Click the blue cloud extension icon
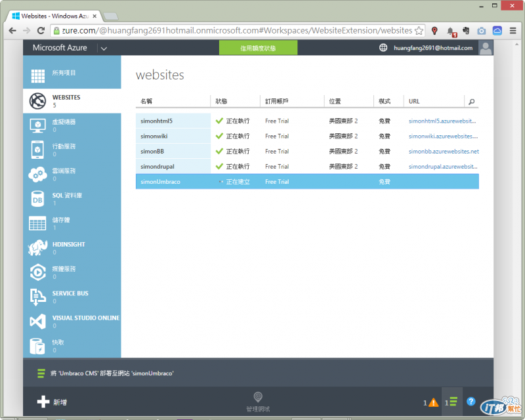The image size is (525, 420). click(497, 31)
